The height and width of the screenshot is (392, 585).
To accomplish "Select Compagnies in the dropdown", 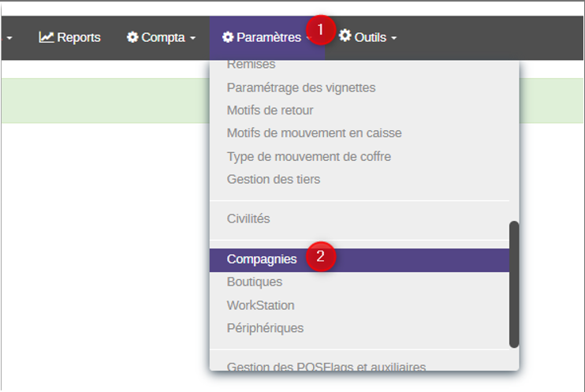I will pos(360,259).
